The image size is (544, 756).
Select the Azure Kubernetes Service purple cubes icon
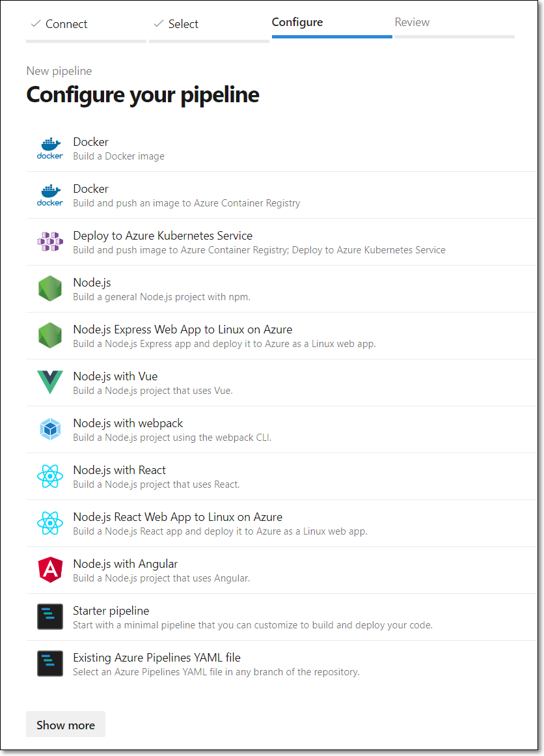click(50, 242)
